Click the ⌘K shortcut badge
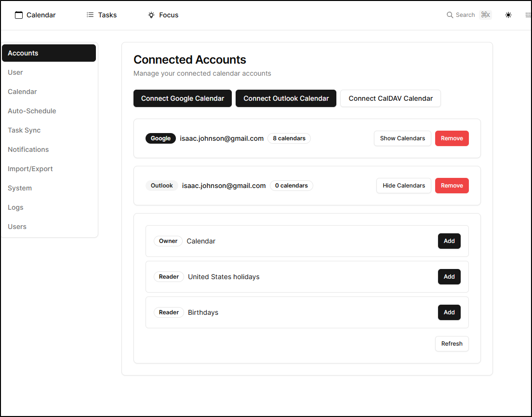Viewport: 532px width, 417px height. [486, 15]
